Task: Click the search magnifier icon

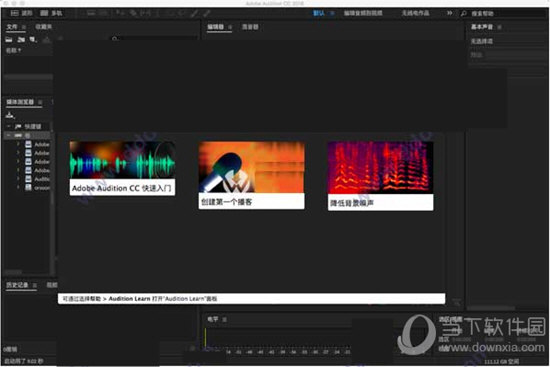Action: tap(464, 14)
